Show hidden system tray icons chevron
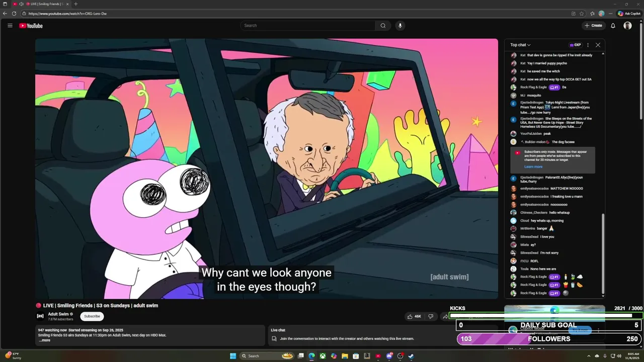Viewport: 644px width, 362px height. click(589, 356)
